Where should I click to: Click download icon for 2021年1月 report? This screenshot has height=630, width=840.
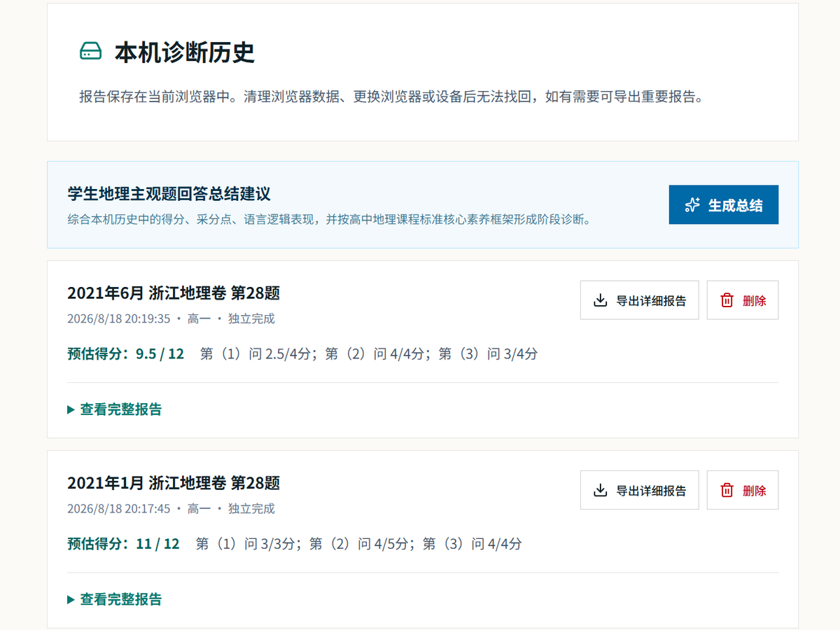600,490
